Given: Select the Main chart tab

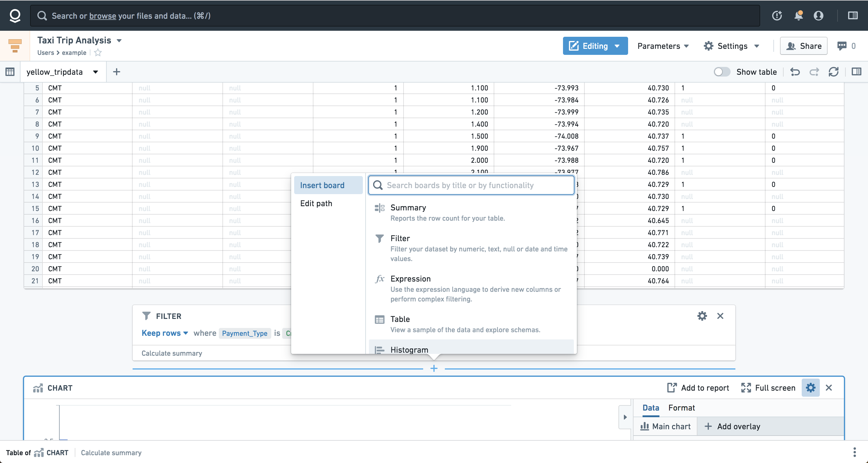Looking at the screenshot, I should click(x=665, y=426).
